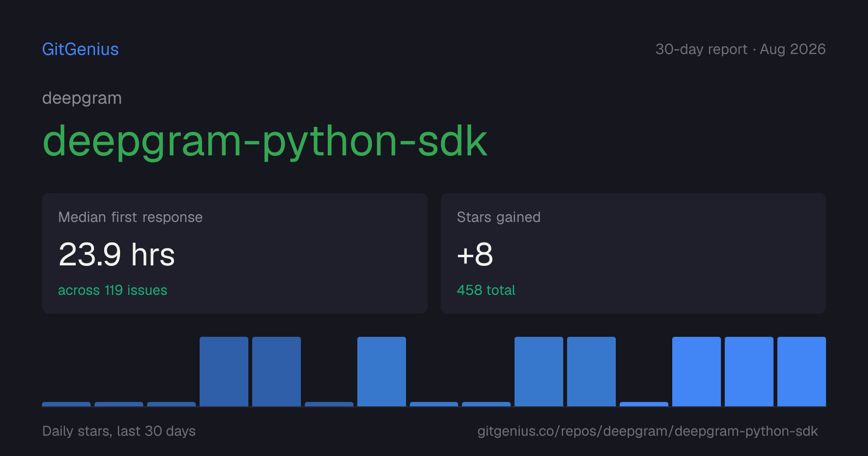Select the '30-day report · Aug 2026' label
868x456 pixels.
(740, 49)
